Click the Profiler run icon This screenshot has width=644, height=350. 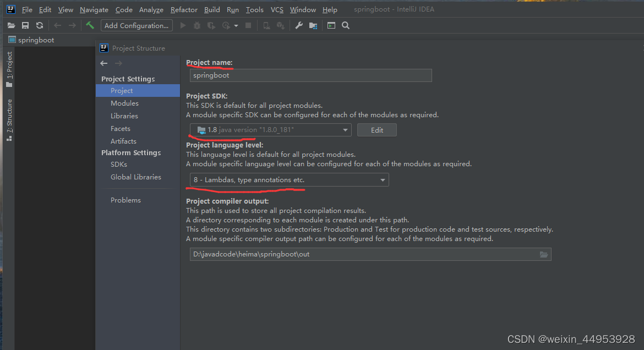click(x=226, y=25)
